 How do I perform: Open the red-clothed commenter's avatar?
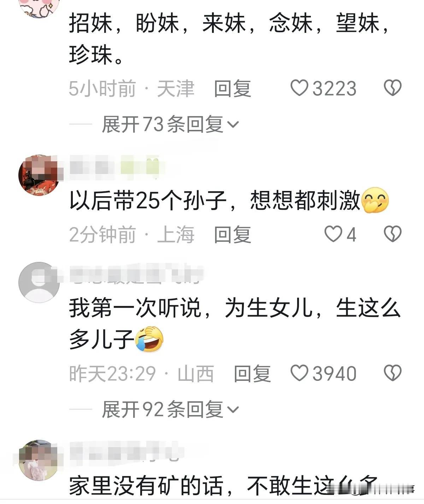39,175
